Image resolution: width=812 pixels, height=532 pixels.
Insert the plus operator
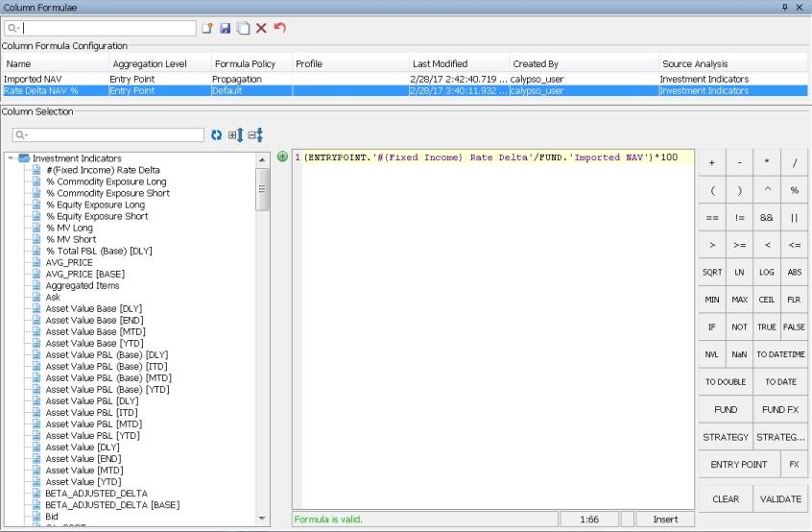click(712, 162)
